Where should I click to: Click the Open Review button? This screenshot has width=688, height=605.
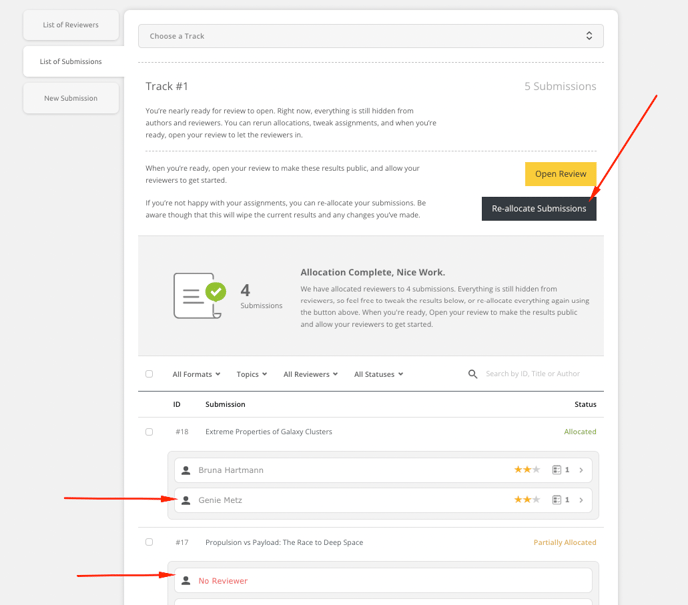coord(560,174)
